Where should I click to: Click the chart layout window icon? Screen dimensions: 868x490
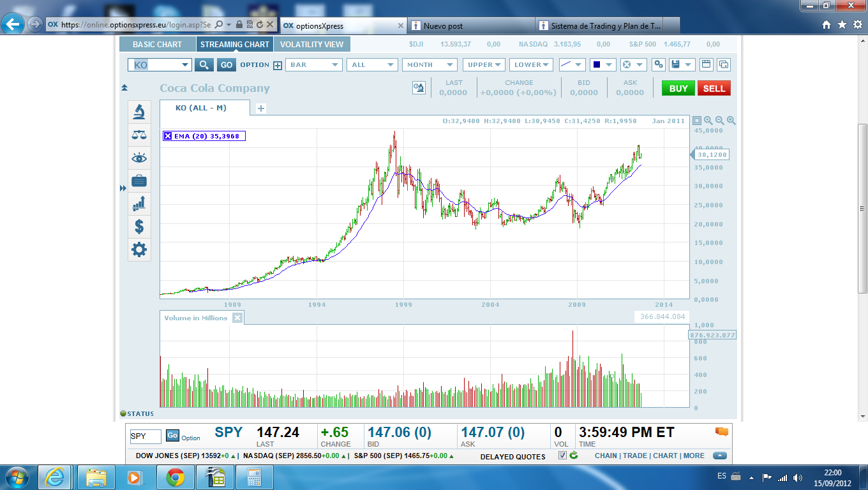click(706, 64)
